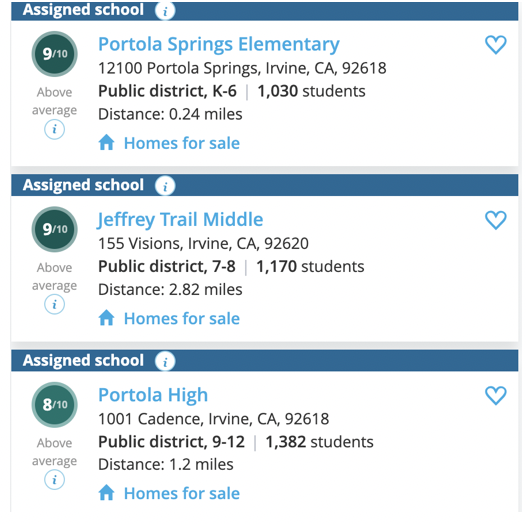Click house icon for Jeffrey Trail Middle
This screenshot has width=526, height=524.
pos(106,317)
